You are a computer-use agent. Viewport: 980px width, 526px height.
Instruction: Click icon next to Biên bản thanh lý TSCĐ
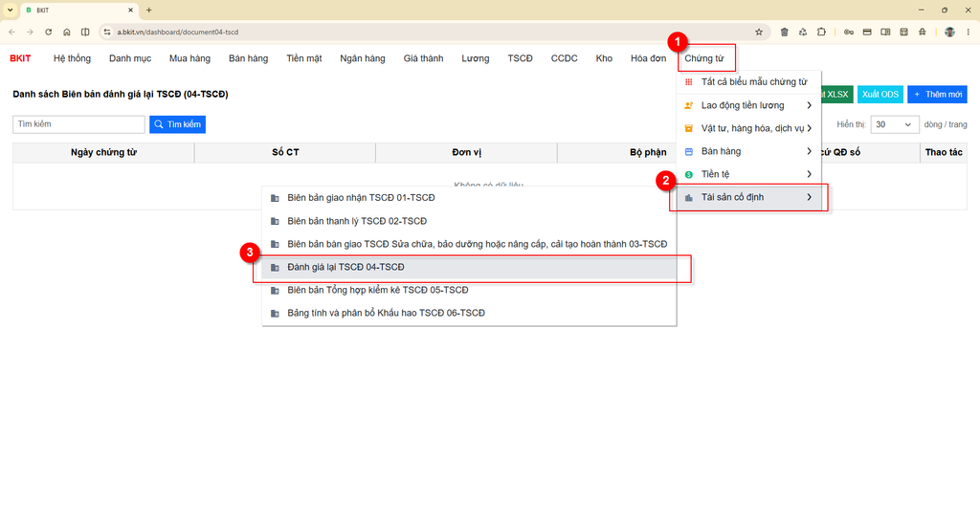pos(275,221)
